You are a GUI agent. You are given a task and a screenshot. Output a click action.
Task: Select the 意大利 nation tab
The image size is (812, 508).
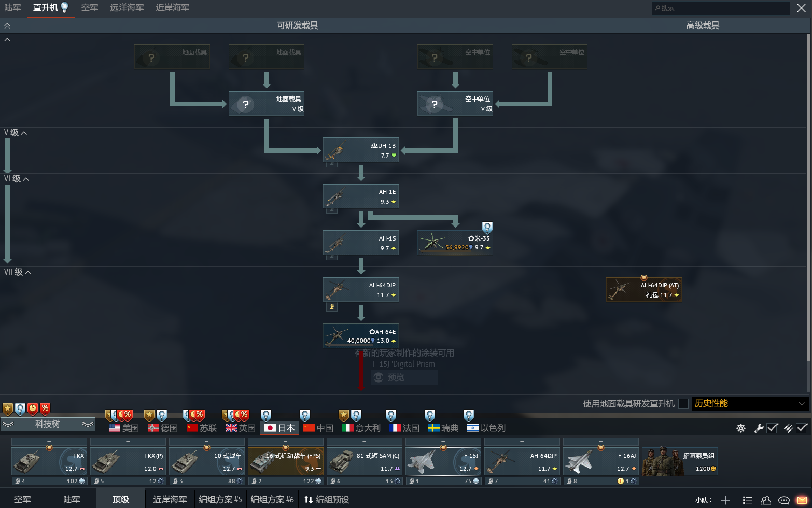tap(361, 428)
